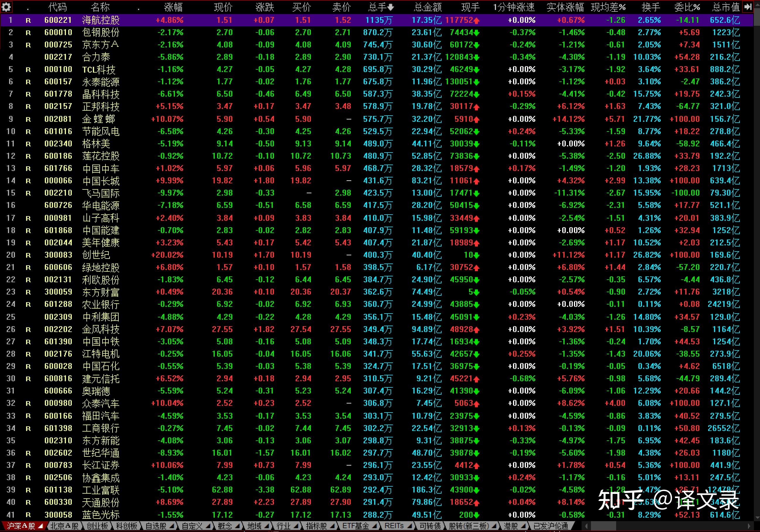This screenshot has width=760, height=532.
Task: Click the horizontal scrollbar right arrow
Action: tap(749, 526)
